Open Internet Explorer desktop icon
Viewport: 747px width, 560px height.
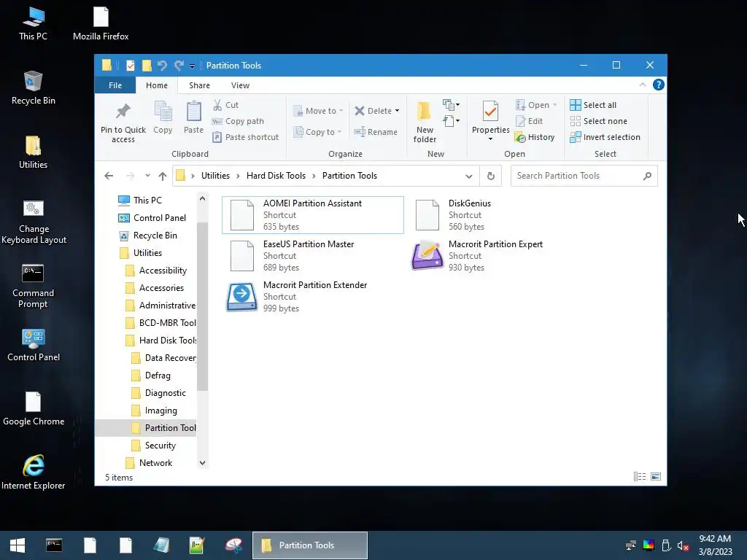click(x=34, y=472)
